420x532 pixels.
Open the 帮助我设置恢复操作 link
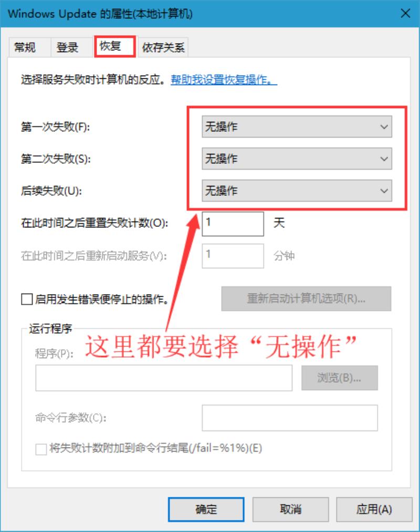[224, 80]
